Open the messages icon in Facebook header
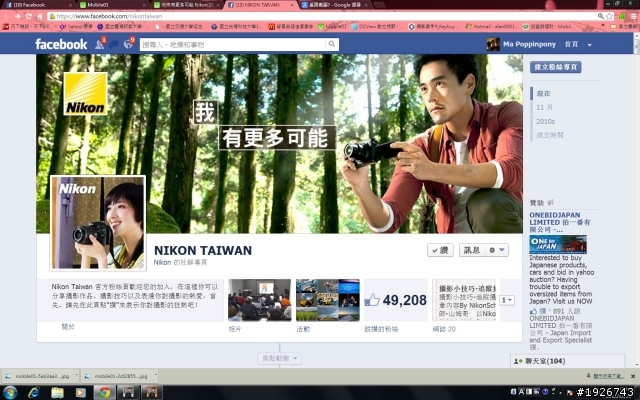Screen dimensions: 640x400 pyautogui.click(x=114, y=44)
